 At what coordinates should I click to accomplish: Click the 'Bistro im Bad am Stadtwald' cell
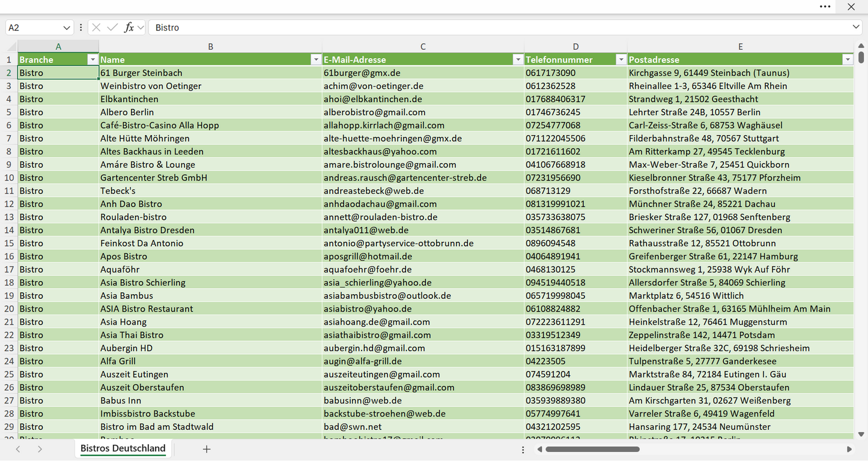[210, 427]
